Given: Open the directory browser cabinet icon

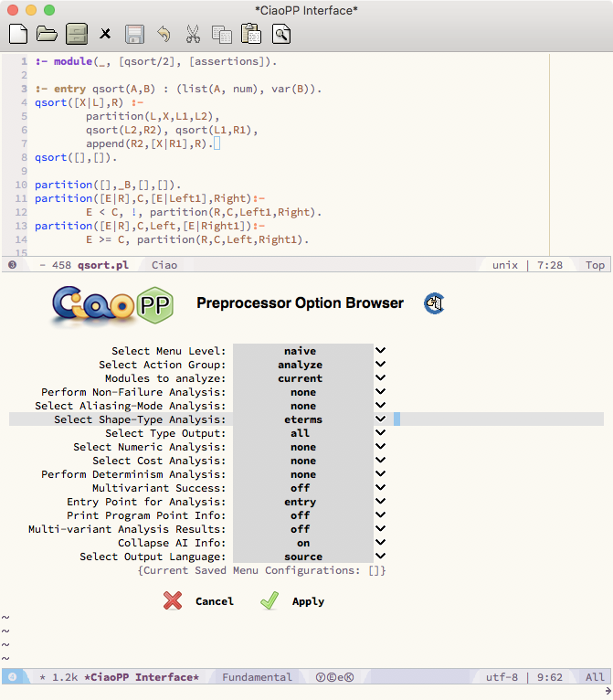Looking at the screenshot, I should 77,35.
